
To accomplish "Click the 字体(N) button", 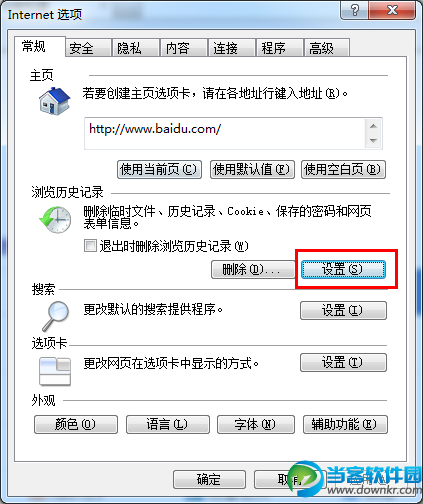I will coord(256,424).
